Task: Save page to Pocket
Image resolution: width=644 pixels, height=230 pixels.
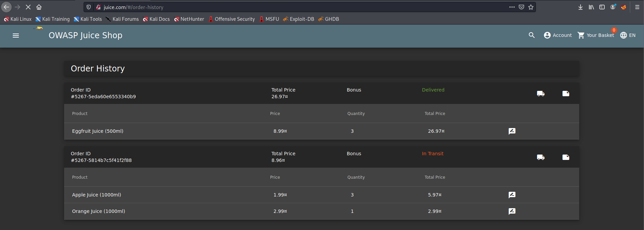Action: click(x=521, y=7)
